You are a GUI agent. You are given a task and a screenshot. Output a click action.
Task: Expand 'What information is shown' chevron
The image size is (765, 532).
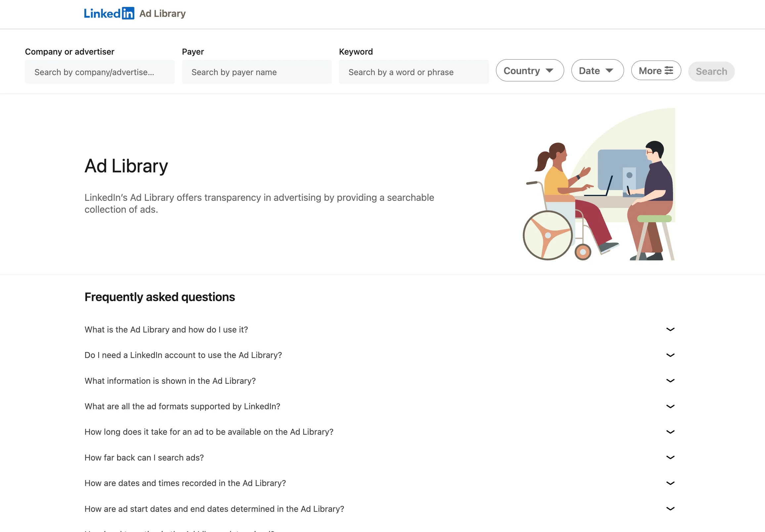tap(670, 381)
